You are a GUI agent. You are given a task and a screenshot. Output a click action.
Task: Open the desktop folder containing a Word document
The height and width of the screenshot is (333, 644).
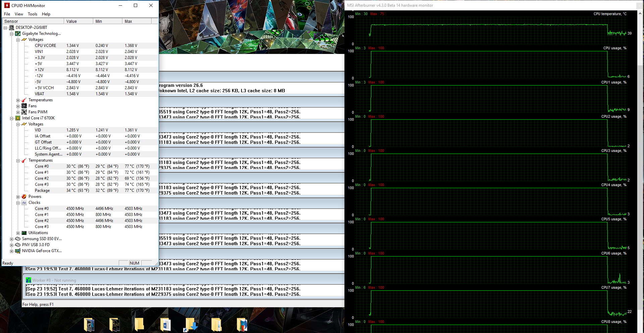[165, 325]
